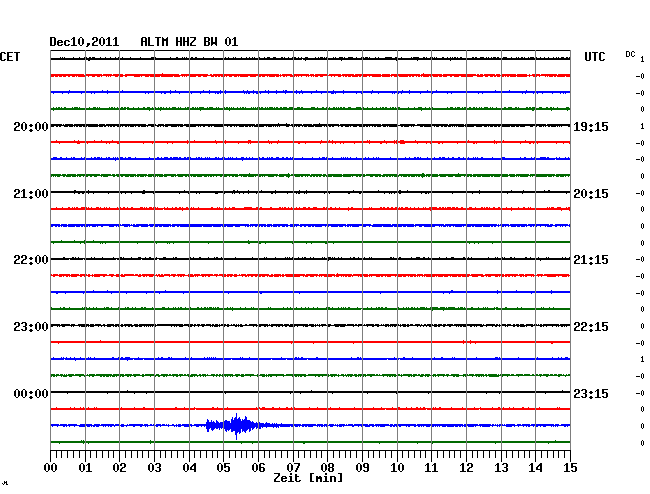The image size is (650, 494).
Task: Click the 23:15 UTC time label
Action: coord(591,393)
